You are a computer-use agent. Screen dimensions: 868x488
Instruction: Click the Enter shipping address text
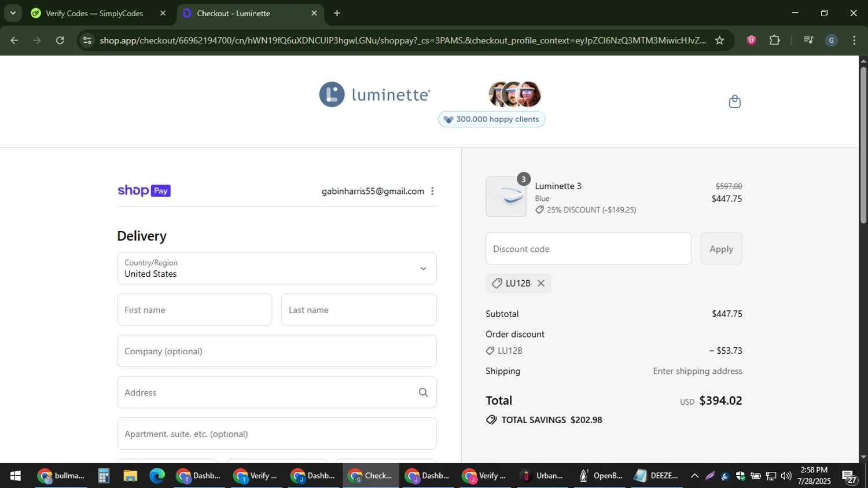[x=697, y=371]
